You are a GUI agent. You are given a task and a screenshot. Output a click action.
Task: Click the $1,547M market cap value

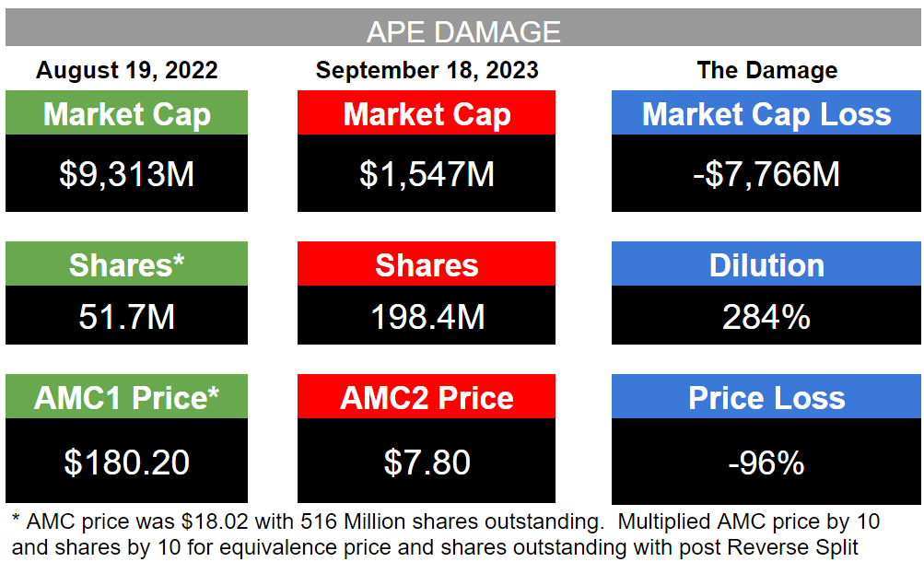[427, 174]
